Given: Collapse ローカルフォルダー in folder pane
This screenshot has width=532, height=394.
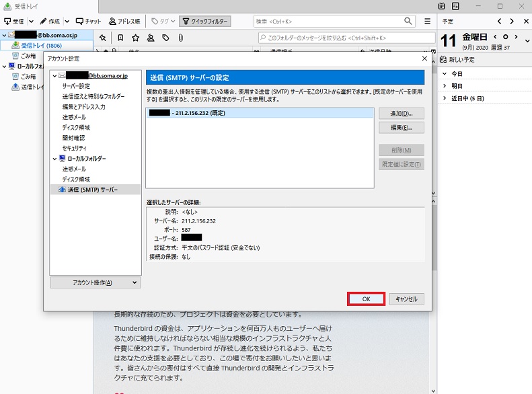Looking at the screenshot, I should click(4, 66).
